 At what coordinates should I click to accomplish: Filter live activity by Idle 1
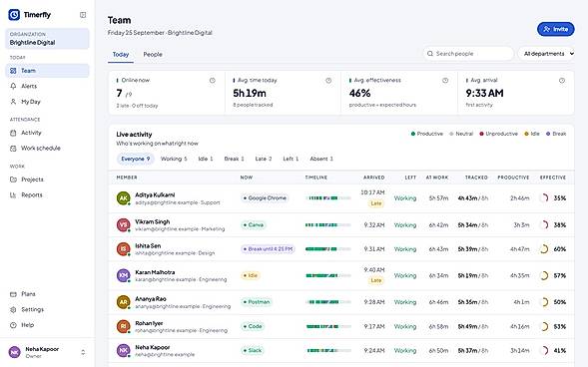(x=205, y=159)
